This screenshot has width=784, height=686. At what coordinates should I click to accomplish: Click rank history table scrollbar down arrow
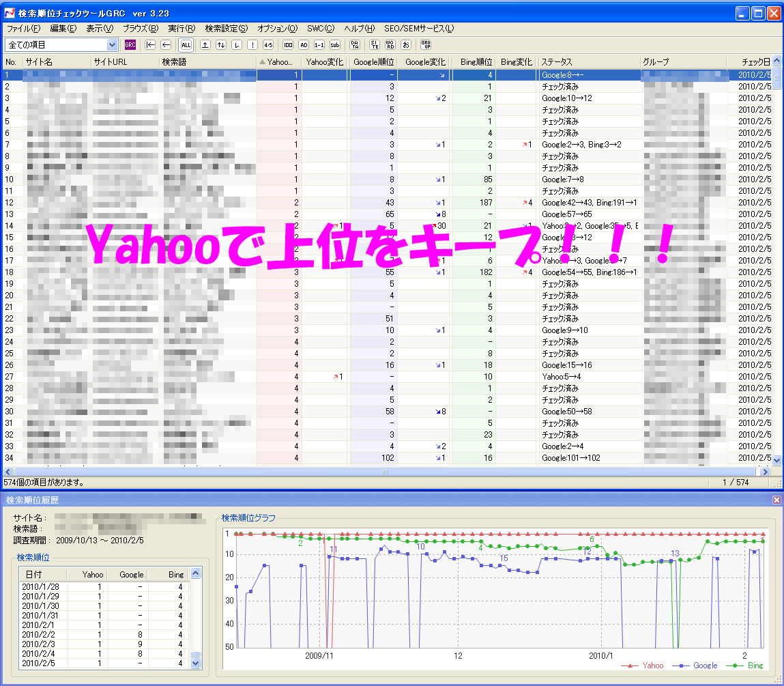point(196,663)
